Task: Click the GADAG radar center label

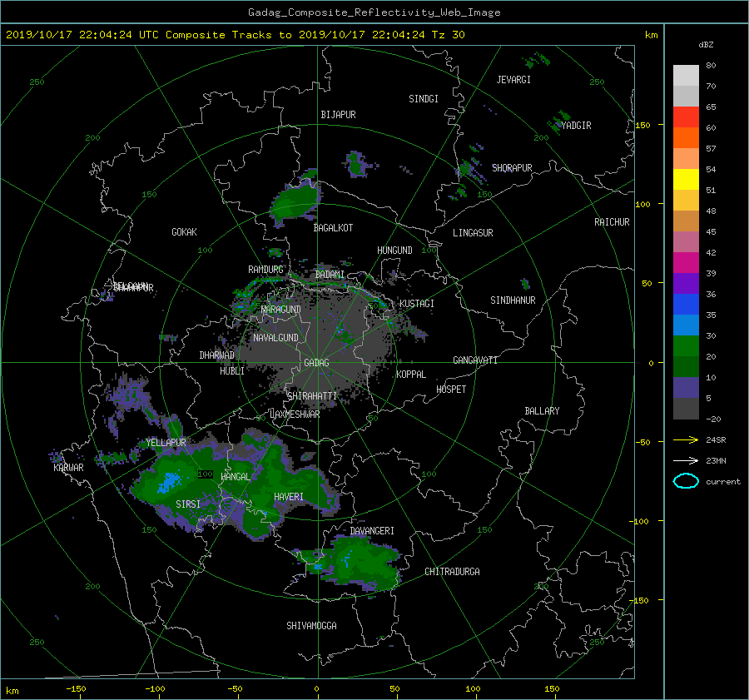Action: tap(316, 363)
